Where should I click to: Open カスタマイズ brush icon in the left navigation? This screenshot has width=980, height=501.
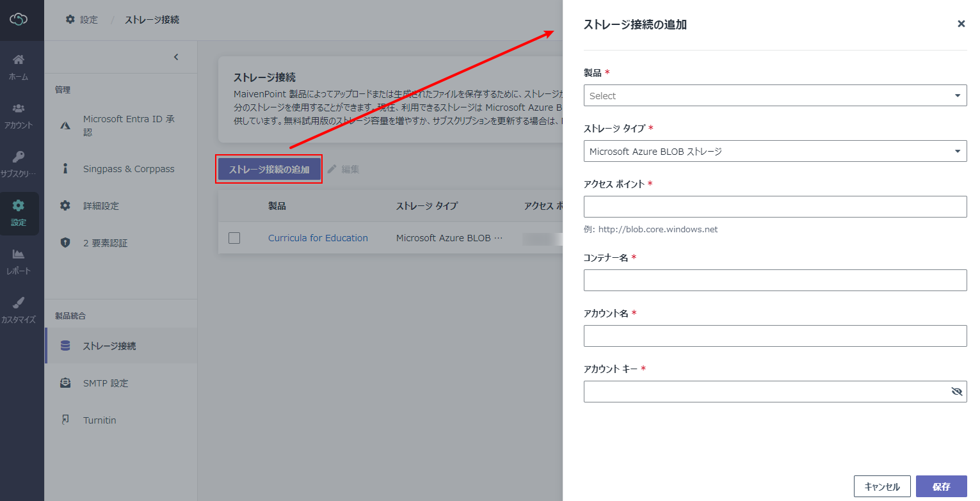point(19,303)
